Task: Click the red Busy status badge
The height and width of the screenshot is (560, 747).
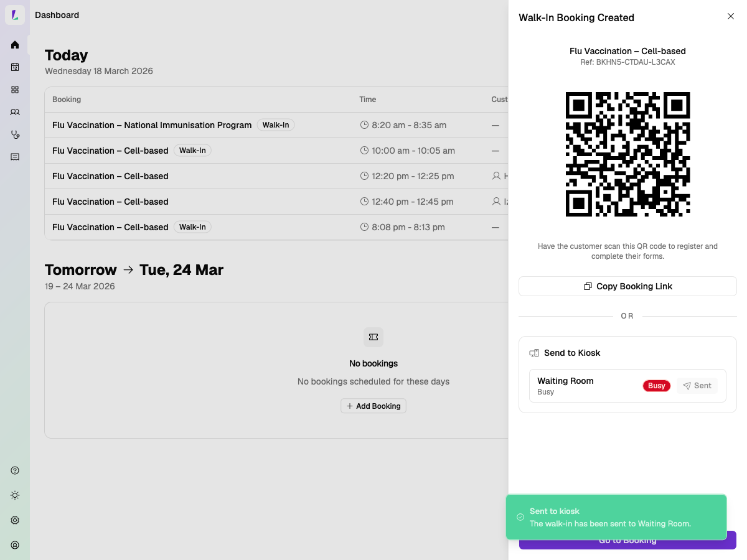Action: (x=657, y=386)
